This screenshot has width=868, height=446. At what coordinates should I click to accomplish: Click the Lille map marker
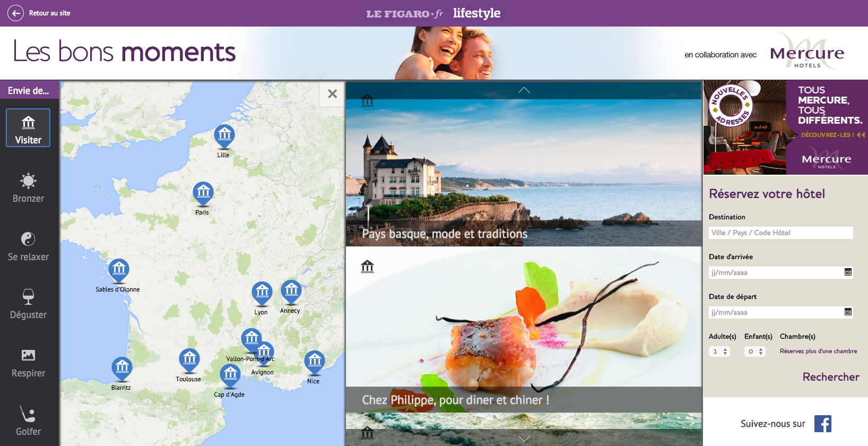224,137
